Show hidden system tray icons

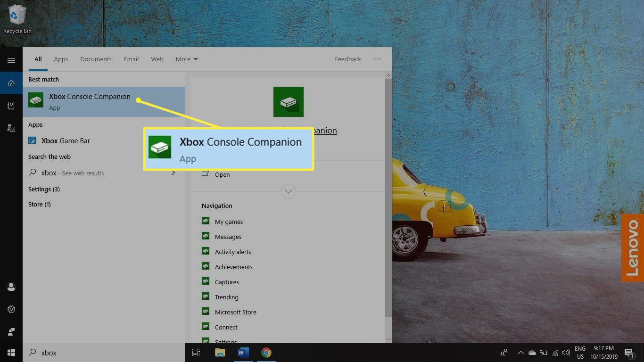click(x=521, y=353)
